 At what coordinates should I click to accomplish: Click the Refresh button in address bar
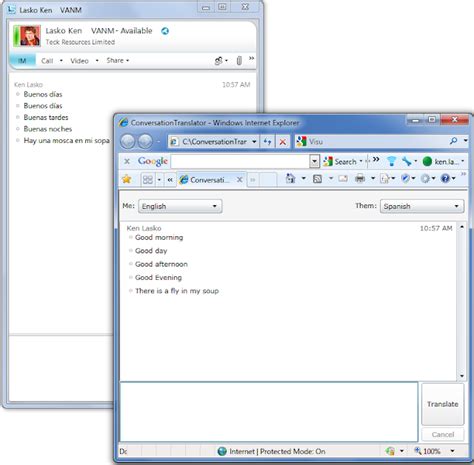267,142
